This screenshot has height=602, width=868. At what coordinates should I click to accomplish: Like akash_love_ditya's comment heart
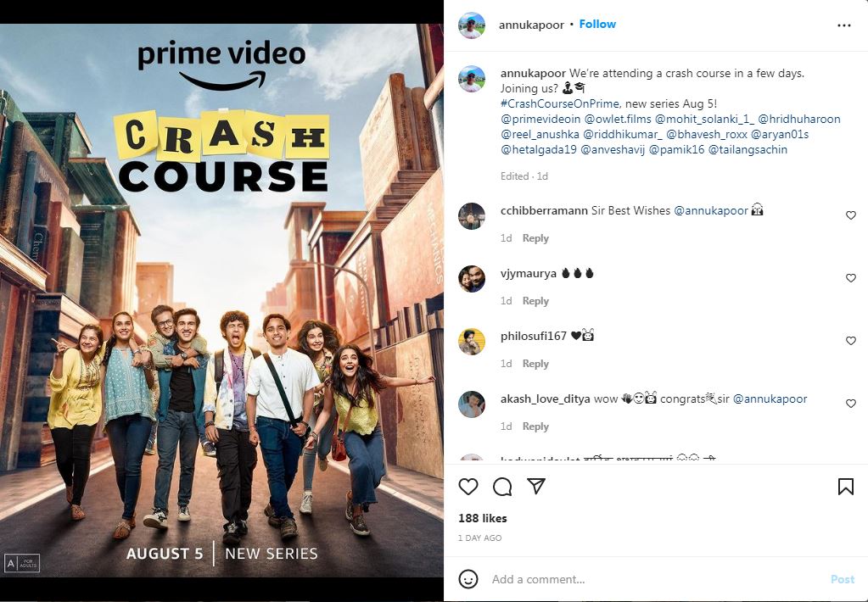pos(851,404)
